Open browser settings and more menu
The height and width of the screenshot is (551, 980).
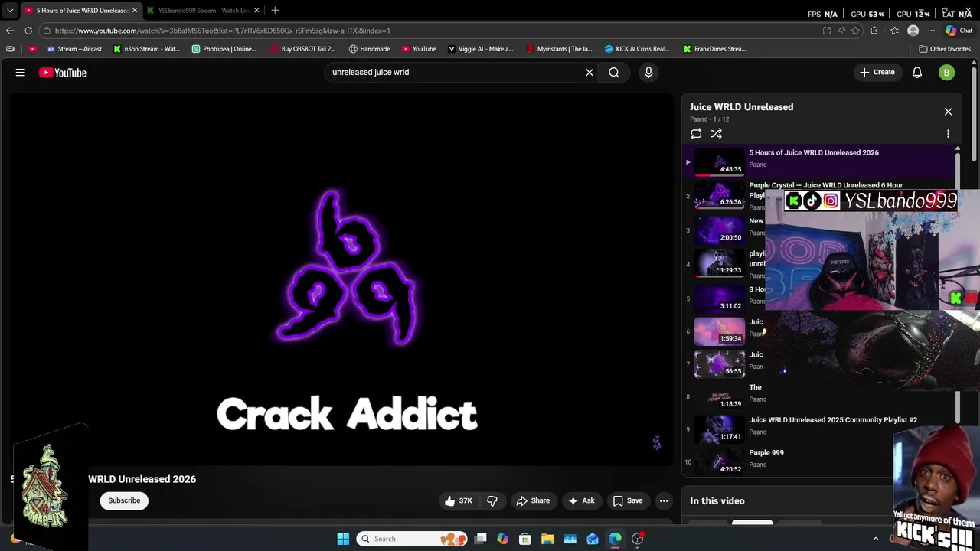[931, 31]
